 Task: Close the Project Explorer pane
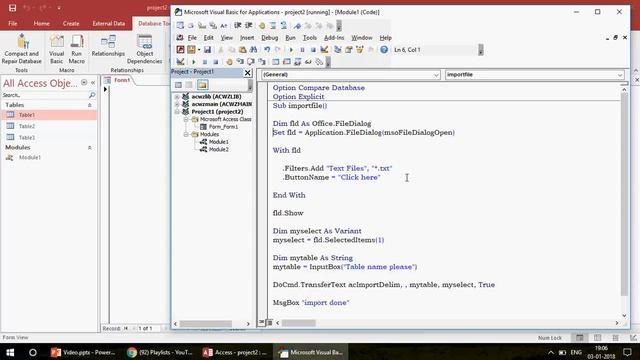(x=247, y=73)
